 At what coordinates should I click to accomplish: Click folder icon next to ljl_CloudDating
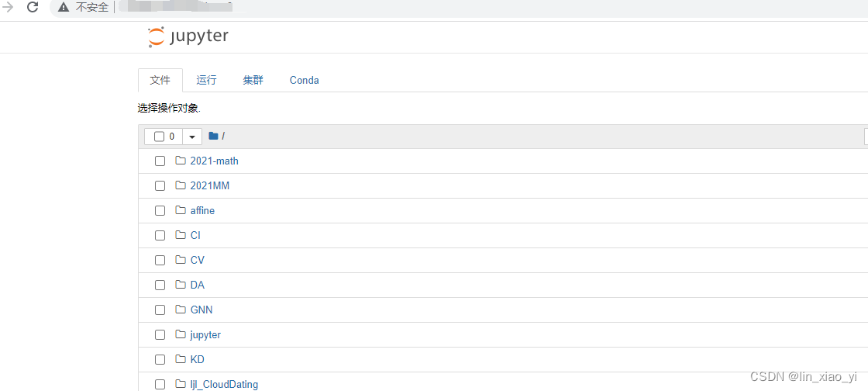pyautogui.click(x=181, y=384)
